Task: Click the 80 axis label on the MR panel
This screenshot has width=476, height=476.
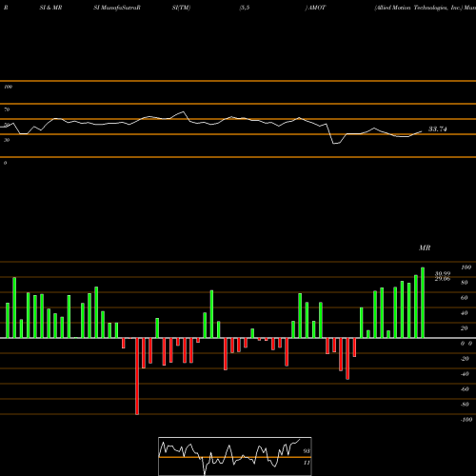Action: (x=464, y=283)
